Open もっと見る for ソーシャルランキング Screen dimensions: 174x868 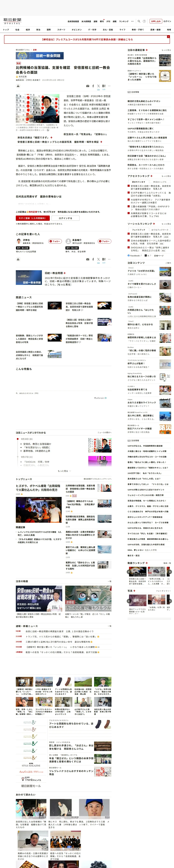tap(166, 224)
